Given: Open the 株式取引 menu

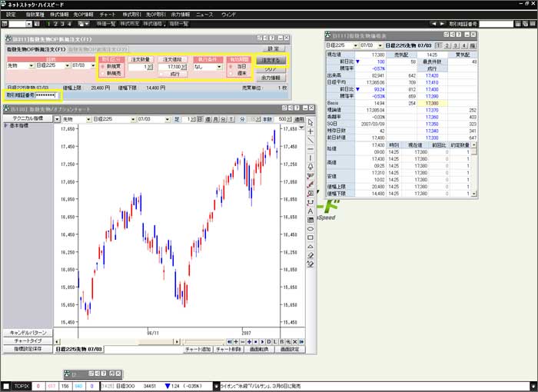Looking at the screenshot, I should [131, 15].
